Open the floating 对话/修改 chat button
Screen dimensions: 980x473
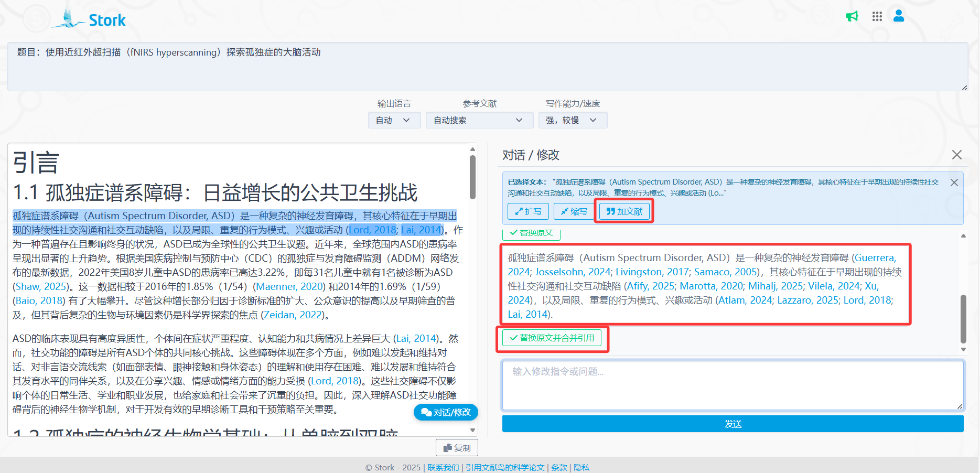[x=446, y=412]
